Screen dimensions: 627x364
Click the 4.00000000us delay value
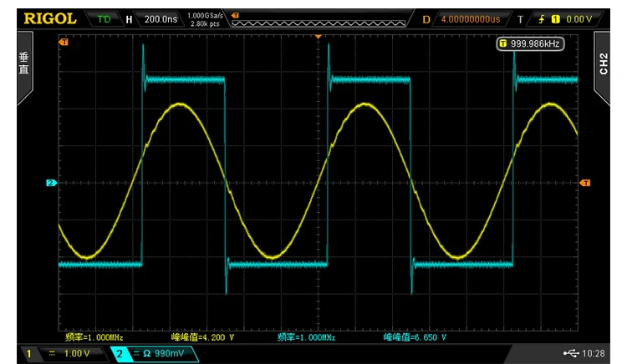click(x=470, y=19)
